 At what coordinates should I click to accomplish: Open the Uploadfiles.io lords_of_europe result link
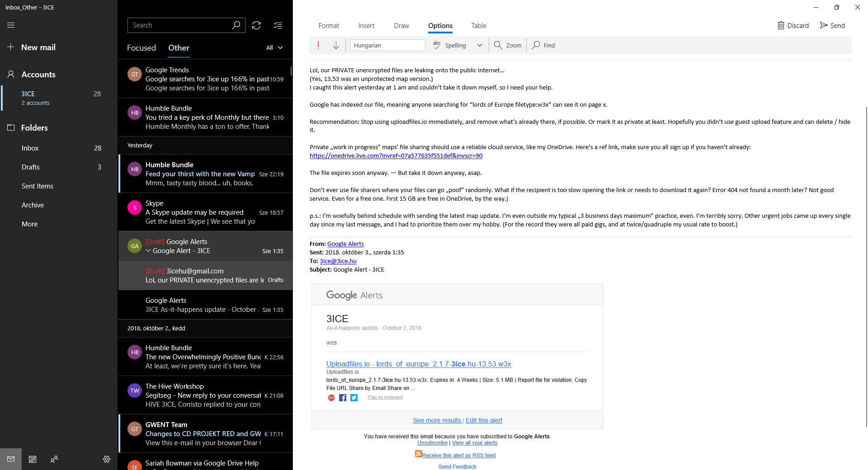click(419, 364)
